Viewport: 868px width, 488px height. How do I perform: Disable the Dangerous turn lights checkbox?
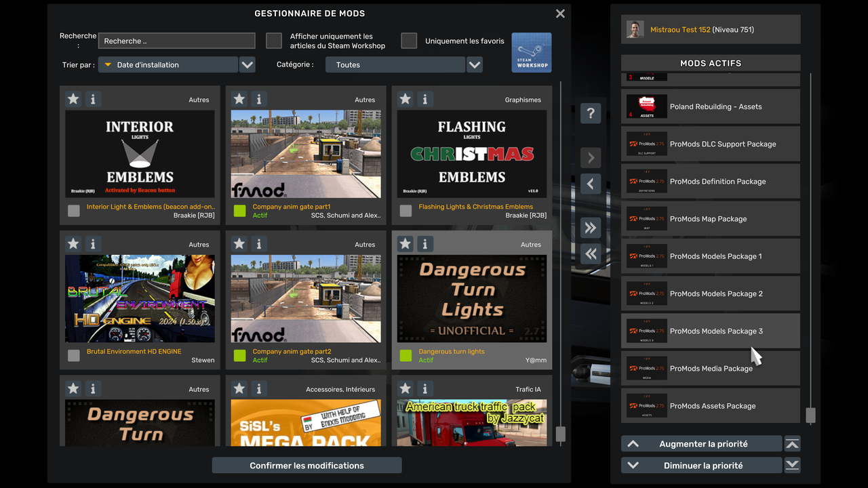pos(406,355)
